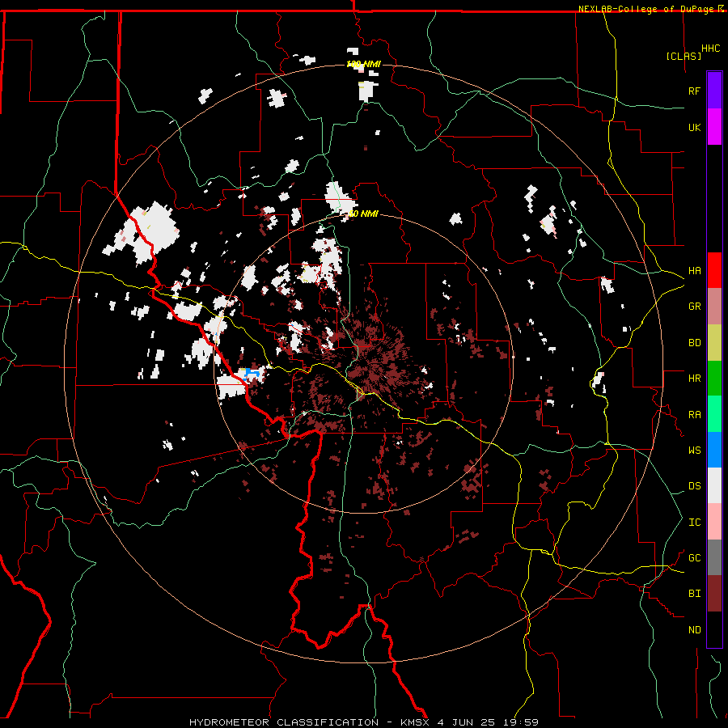
Task: Click the "GC" legend label
Action: coord(694,558)
